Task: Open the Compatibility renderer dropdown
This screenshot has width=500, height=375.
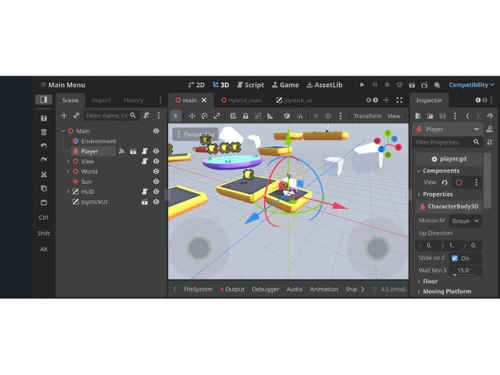Action: [471, 85]
